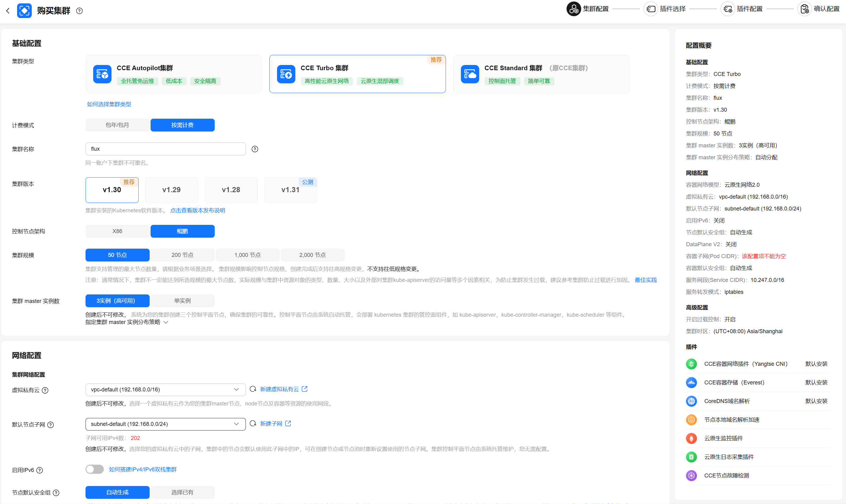The image size is (846, 504).
Task: Refresh the 虚拟私有云 VPC list
Action: coord(253,389)
